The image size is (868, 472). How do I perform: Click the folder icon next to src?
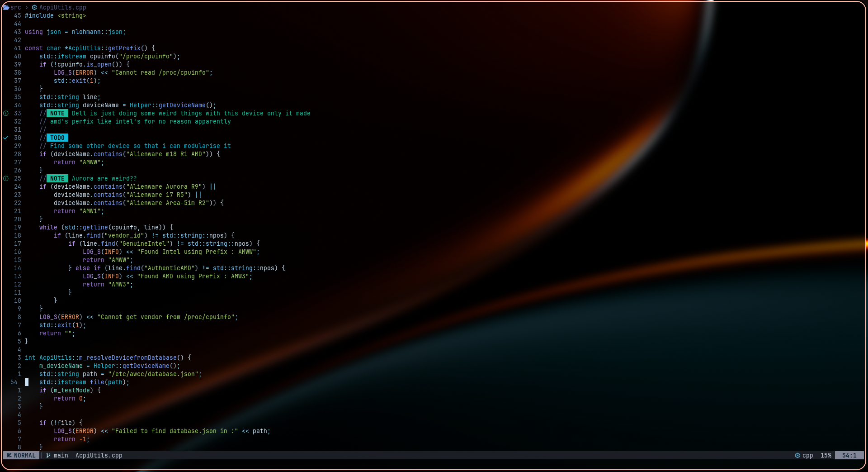pyautogui.click(x=6, y=7)
